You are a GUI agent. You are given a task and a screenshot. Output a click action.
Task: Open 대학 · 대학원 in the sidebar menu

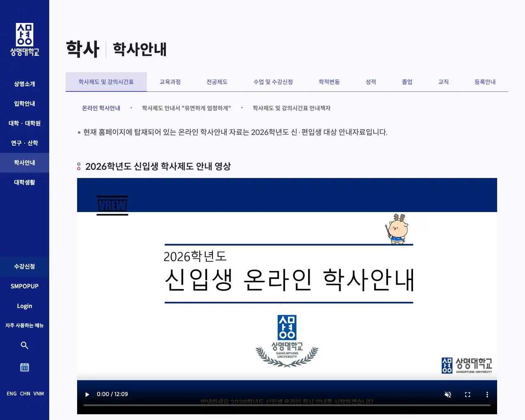(x=25, y=123)
